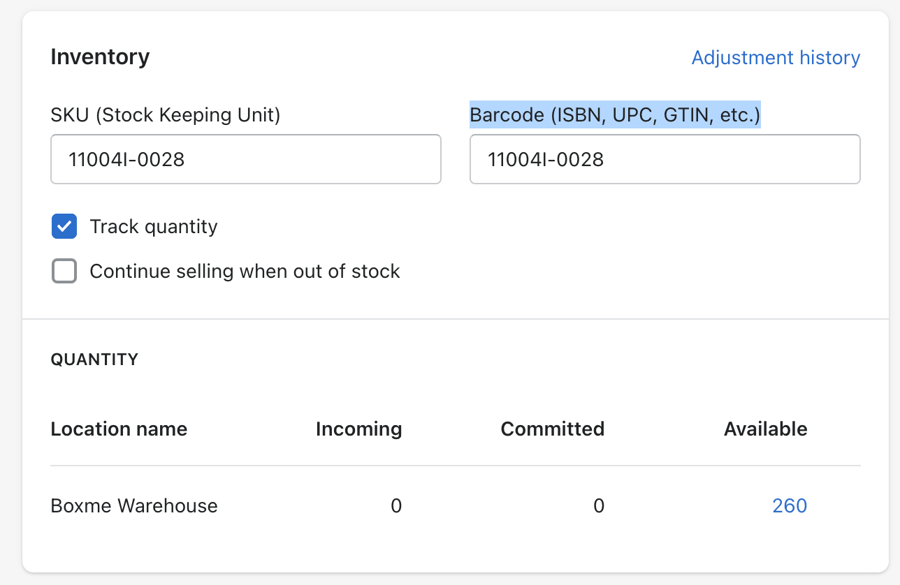Select the Committed column header
The image size is (900, 585).
pyautogui.click(x=552, y=429)
